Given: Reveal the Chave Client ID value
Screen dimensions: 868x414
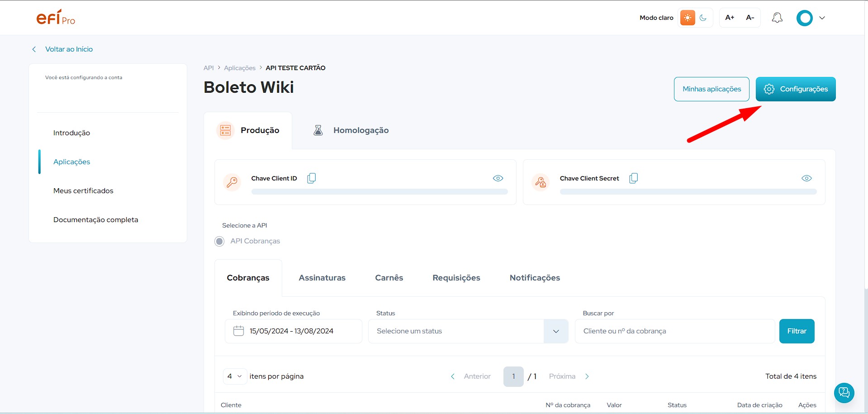Looking at the screenshot, I should click(498, 178).
